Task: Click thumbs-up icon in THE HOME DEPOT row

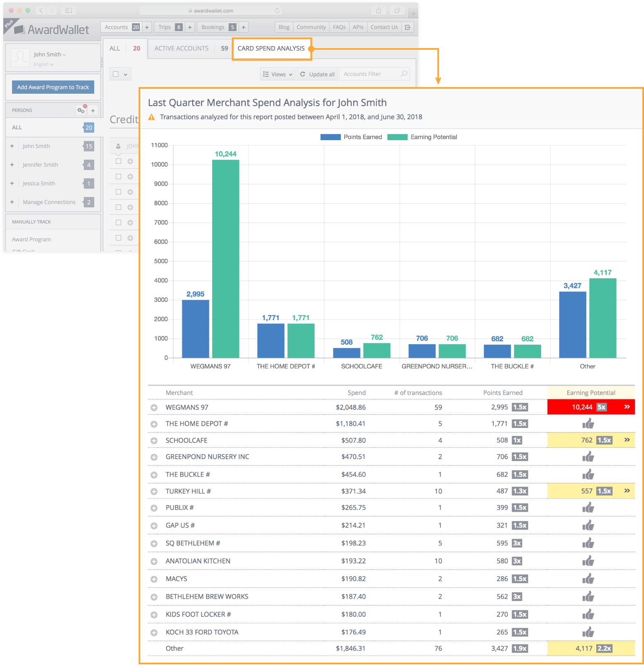Action: pyautogui.click(x=588, y=424)
